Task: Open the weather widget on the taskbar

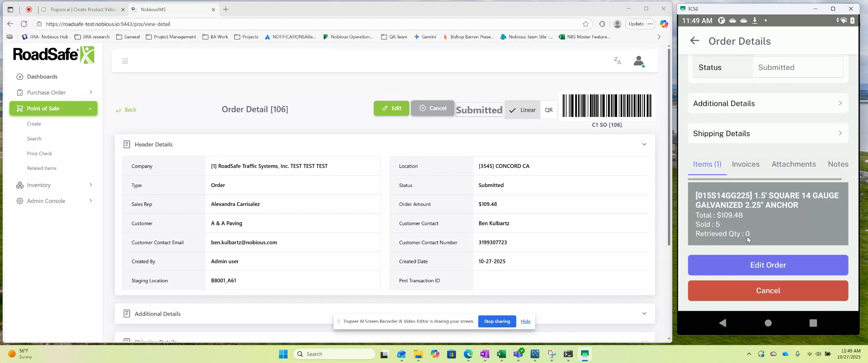Action: [20, 354]
